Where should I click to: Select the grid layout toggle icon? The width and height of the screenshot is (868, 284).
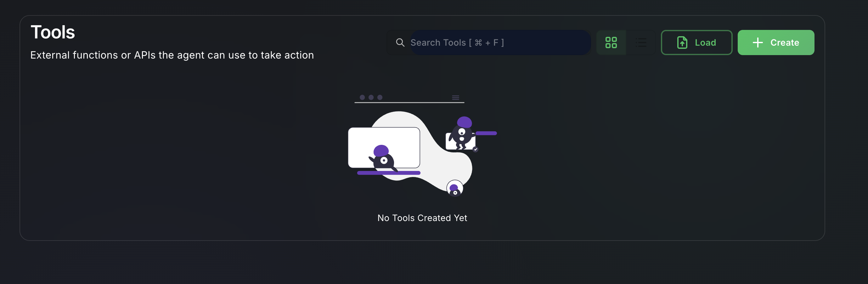click(x=611, y=43)
